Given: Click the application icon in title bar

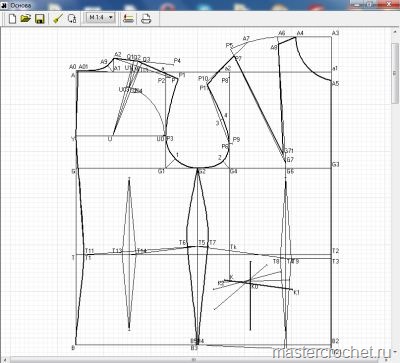Looking at the screenshot, I should (4, 5).
